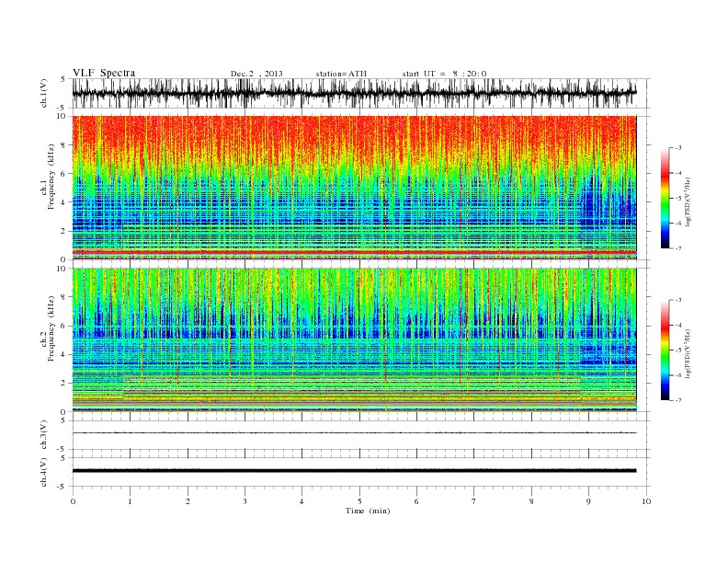
Task: Click the "-3" tick on ch.1 colorbar
Action: (678, 148)
